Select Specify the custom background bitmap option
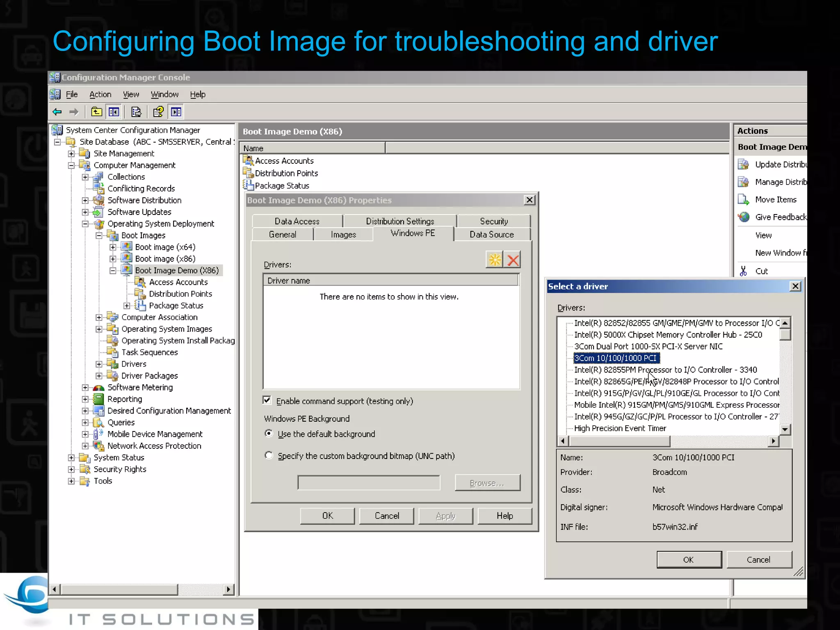The image size is (840, 630). (x=269, y=455)
